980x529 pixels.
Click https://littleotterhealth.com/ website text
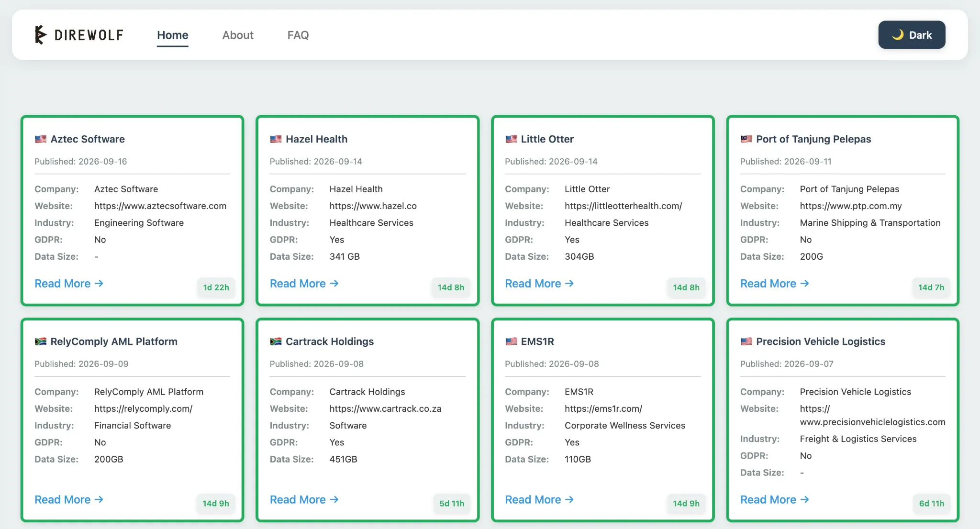[623, 206]
